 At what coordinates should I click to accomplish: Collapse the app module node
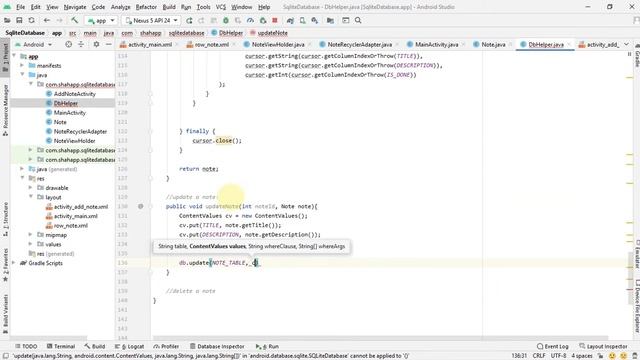(x=14, y=56)
